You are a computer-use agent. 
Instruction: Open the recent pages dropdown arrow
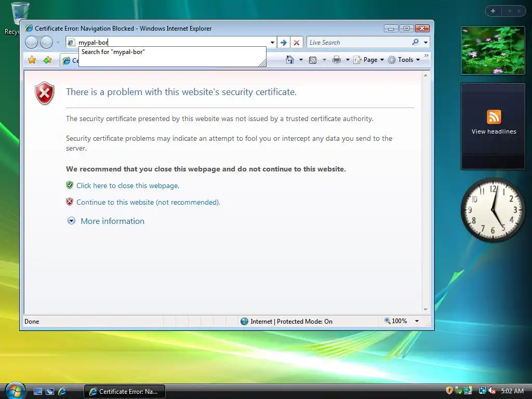coord(58,43)
